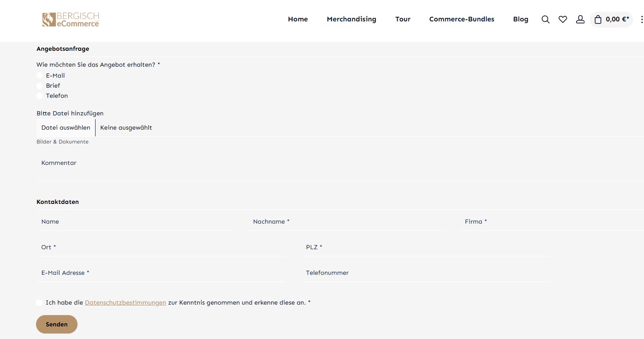Open the shopping cart showing 0,00 €
The height and width of the screenshot is (339, 644).
click(x=611, y=19)
